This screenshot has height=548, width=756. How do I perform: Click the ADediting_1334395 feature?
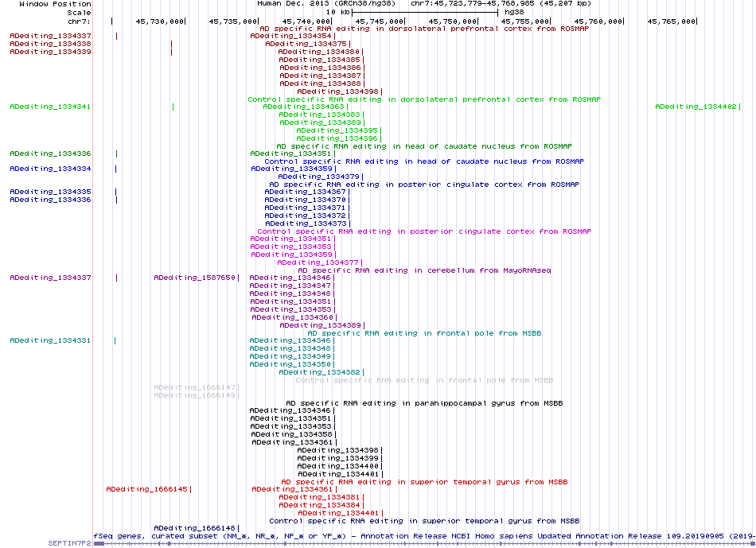(x=337, y=130)
